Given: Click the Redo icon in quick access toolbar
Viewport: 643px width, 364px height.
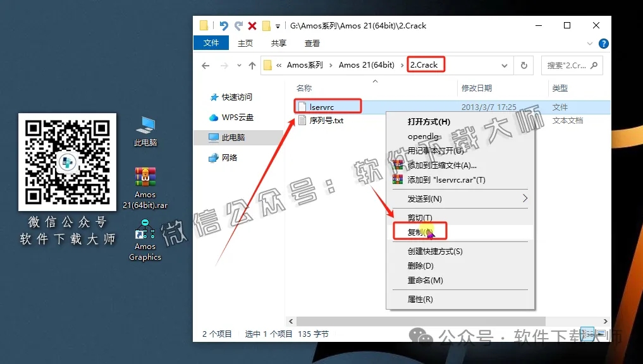Looking at the screenshot, I should tap(238, 25).
